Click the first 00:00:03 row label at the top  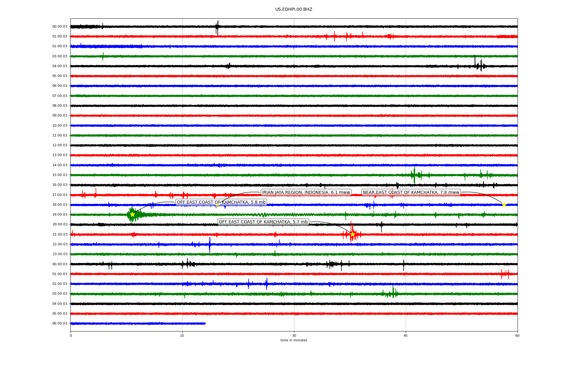point(60,26)
